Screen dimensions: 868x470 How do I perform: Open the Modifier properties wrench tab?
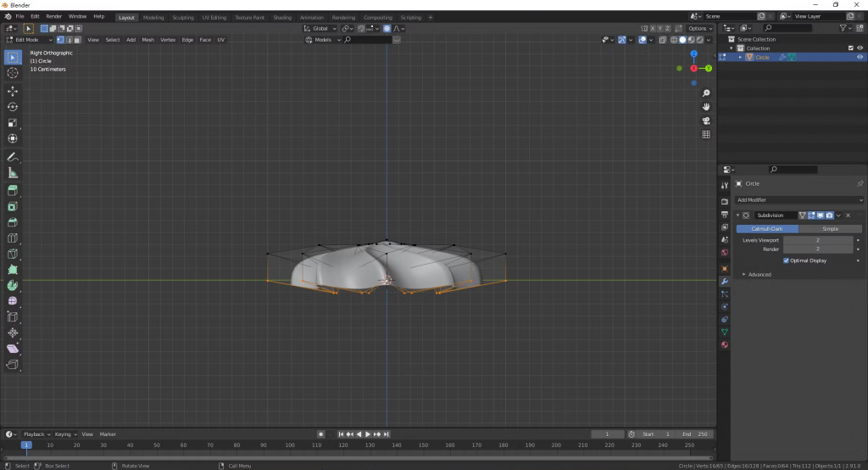tap(724, 281)
